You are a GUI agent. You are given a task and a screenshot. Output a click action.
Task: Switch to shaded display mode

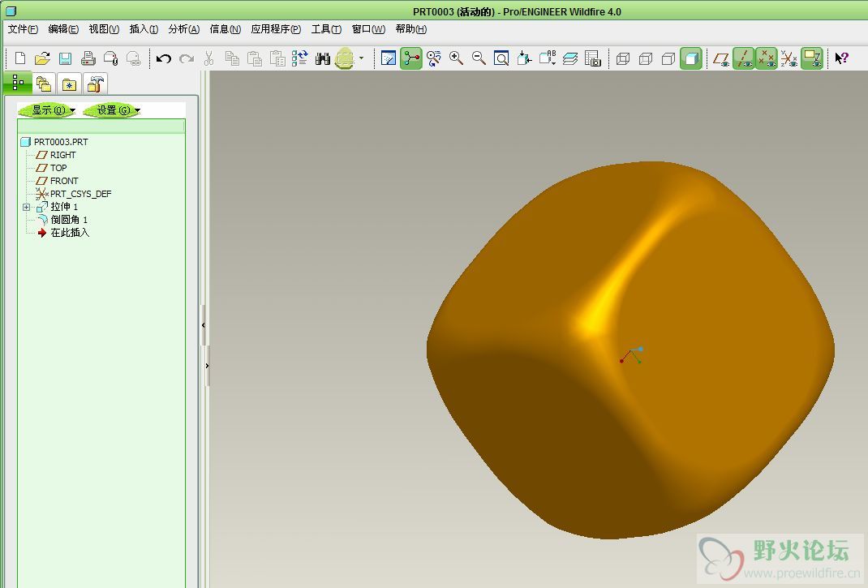(691, 58)
